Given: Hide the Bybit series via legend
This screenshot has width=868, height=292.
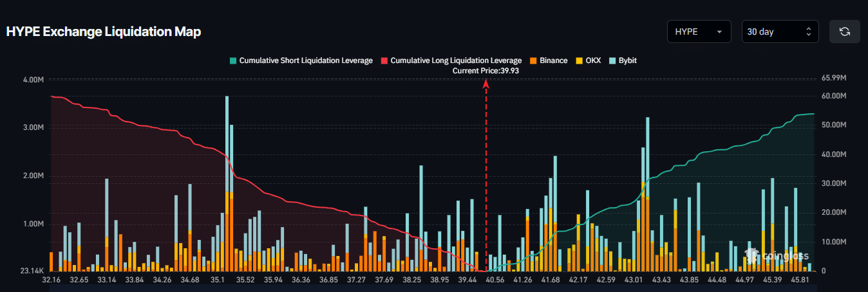Looking at the screenshot, I should [627, 60].
